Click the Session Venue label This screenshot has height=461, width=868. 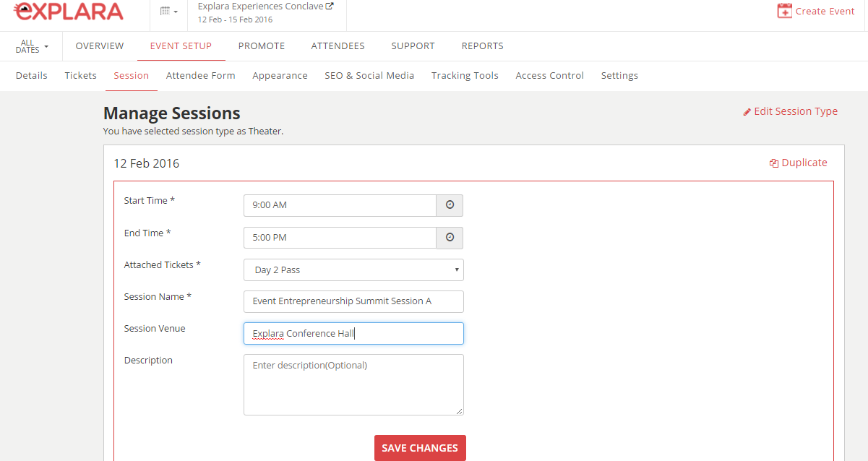155,329
